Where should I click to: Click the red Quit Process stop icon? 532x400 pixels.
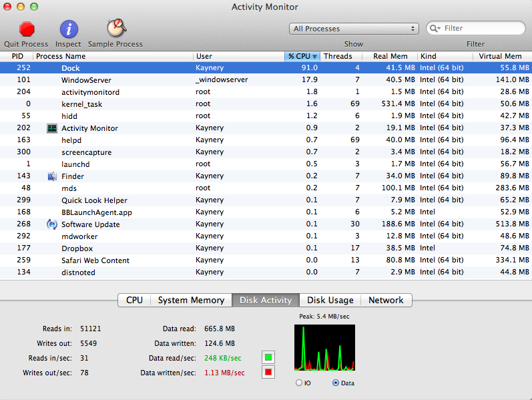tap(27, 29)
